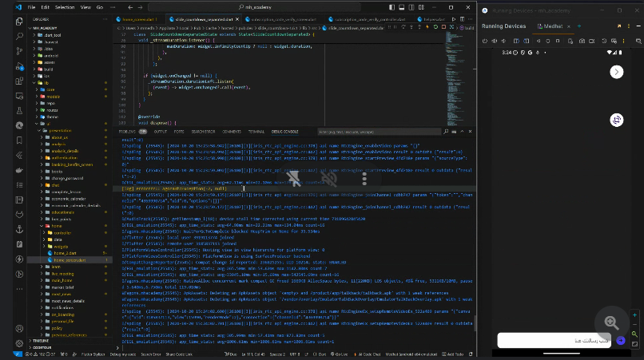Viewport: 644px width, 360px height.
Task: Click the emulator zoom magnifier button
Action: (611, 322)
